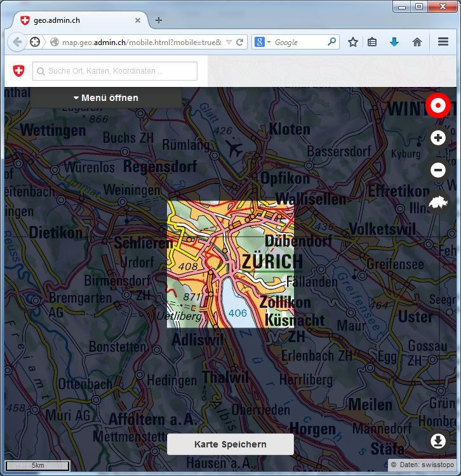Expand the 'Menü öffnen' panel
The image size is (461, 476).
click(x=105, y=98)
